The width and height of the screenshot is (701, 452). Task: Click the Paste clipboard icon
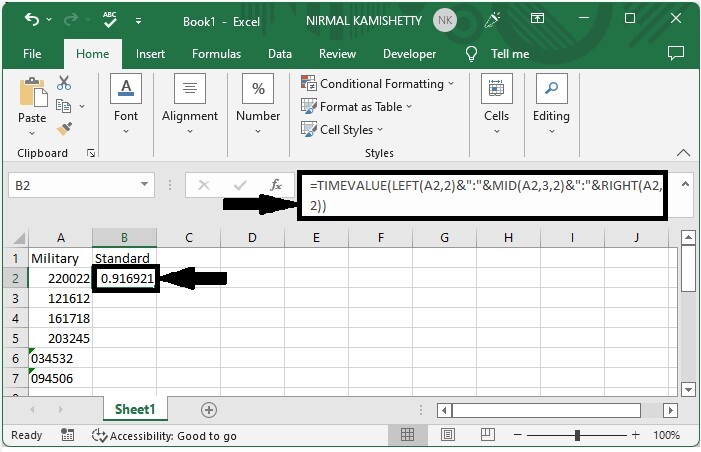coord(32,93)
